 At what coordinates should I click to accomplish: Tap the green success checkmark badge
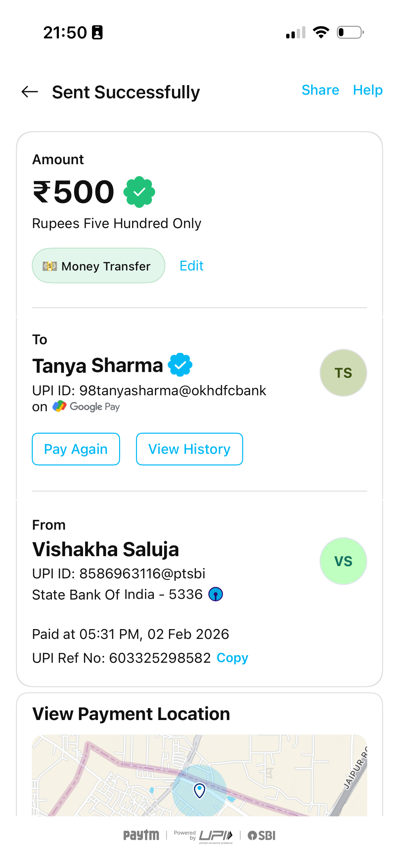coord(139,192)
